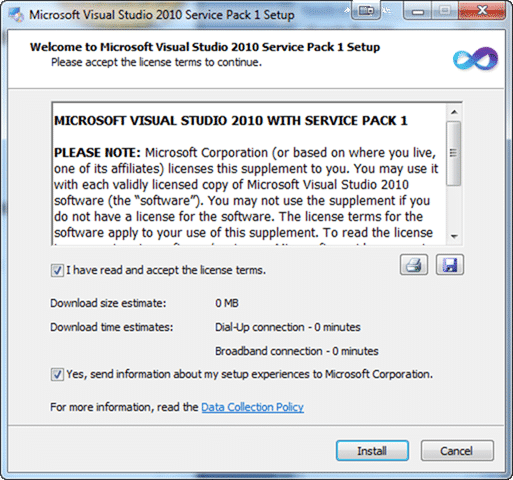Click the 'Please accept the license terms' subtitle

[x=156, y=62]
